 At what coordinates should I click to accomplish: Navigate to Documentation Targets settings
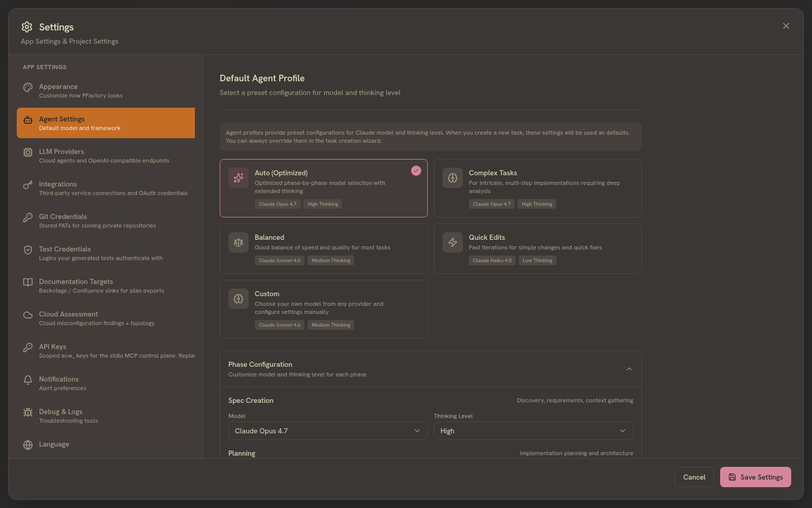pyautogui.click(x=106, y=285)
